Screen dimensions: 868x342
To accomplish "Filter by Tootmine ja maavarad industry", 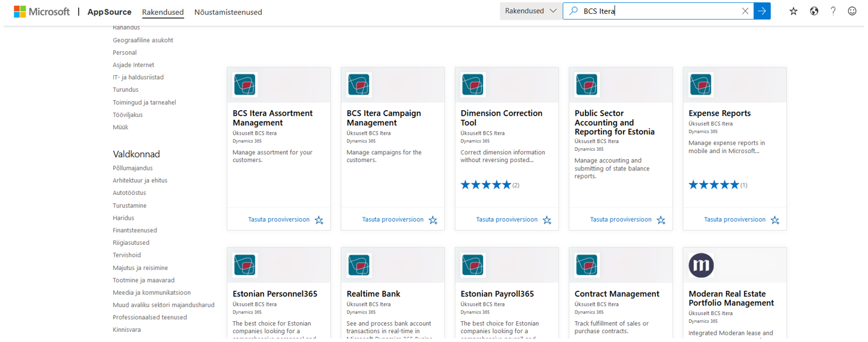I will click(144, 280).
